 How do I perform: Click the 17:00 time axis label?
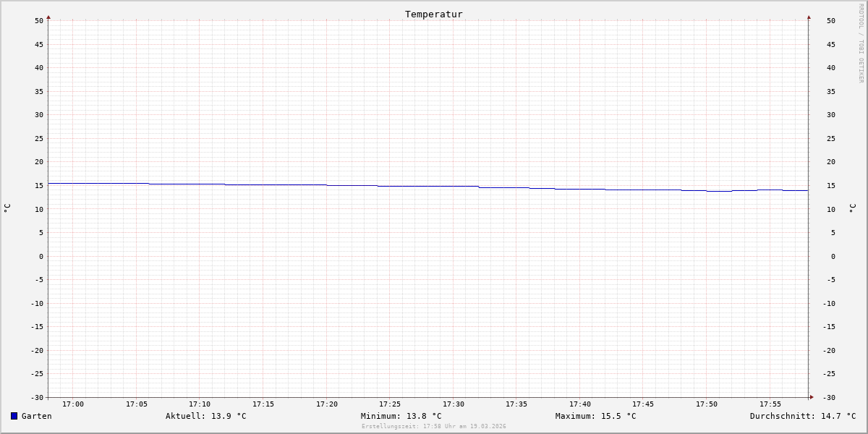tap(73, 404)
